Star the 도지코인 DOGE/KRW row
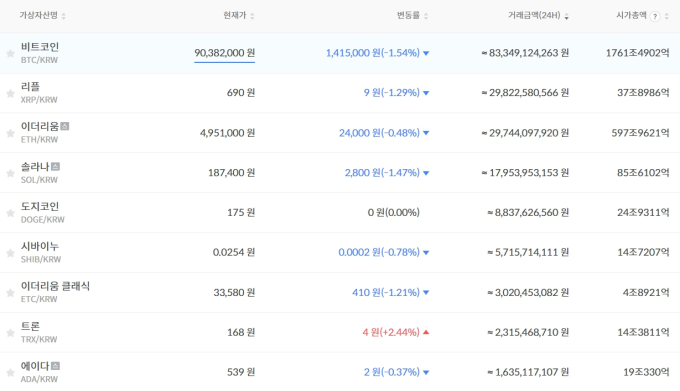Viewport: 680px width, 391px height. 10,213
